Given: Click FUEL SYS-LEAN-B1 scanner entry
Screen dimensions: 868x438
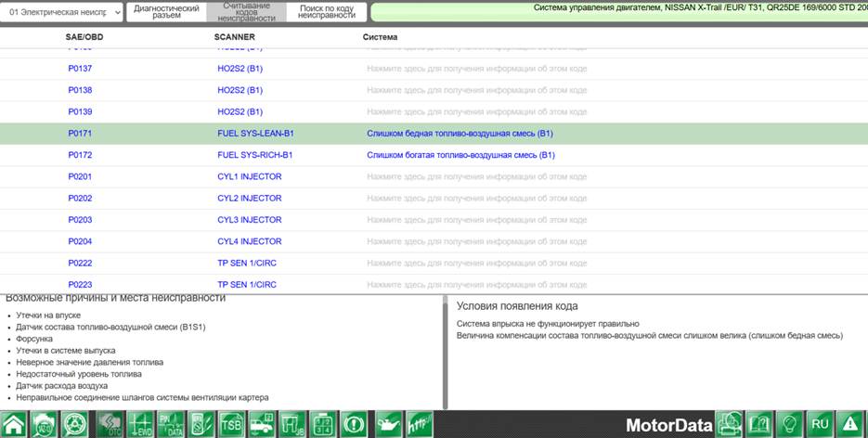Looking at the screenshot, I should (x=255, y=134).
